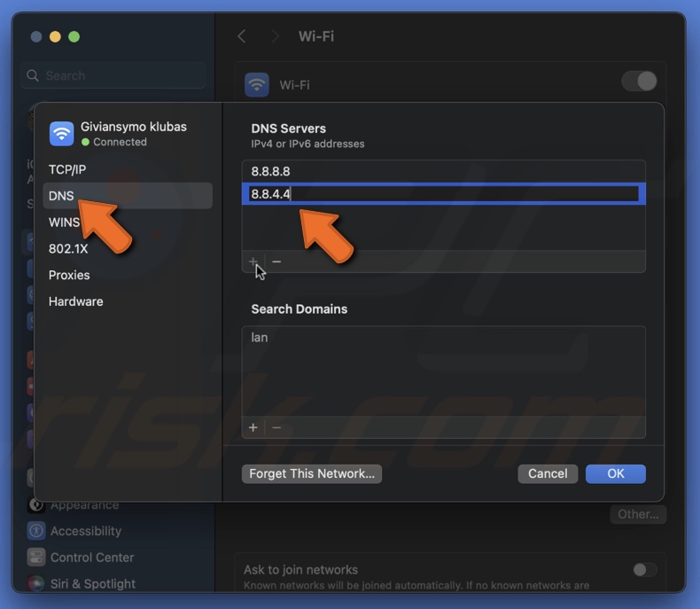Click the yellow minimize window button

point(55,36)
